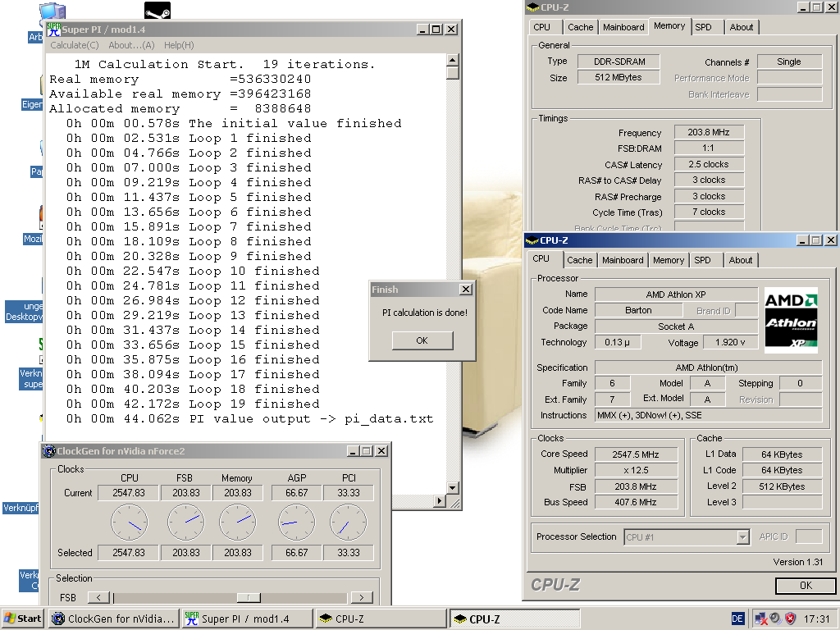
Task: Click the FSB slider thumb in ClockGen
Action: [x=249, y=597]
